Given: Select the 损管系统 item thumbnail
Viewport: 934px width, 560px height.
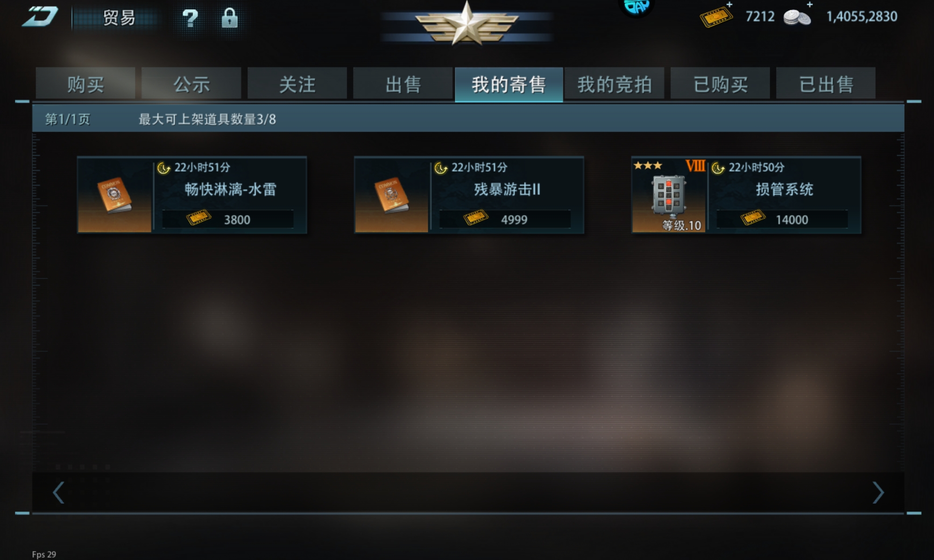Looking at the screenshot, I should (x=669, y=196).
